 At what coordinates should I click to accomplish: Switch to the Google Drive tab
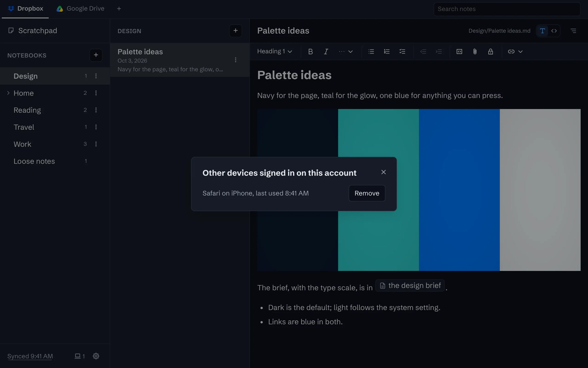point(80,9)
